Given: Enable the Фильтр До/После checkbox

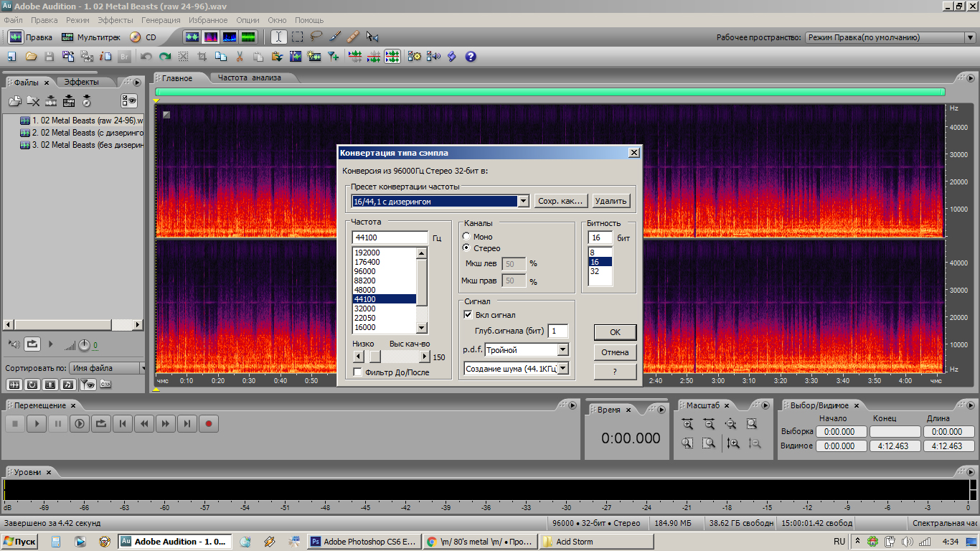Looking at the screenshot, I should tap(358, 372).
